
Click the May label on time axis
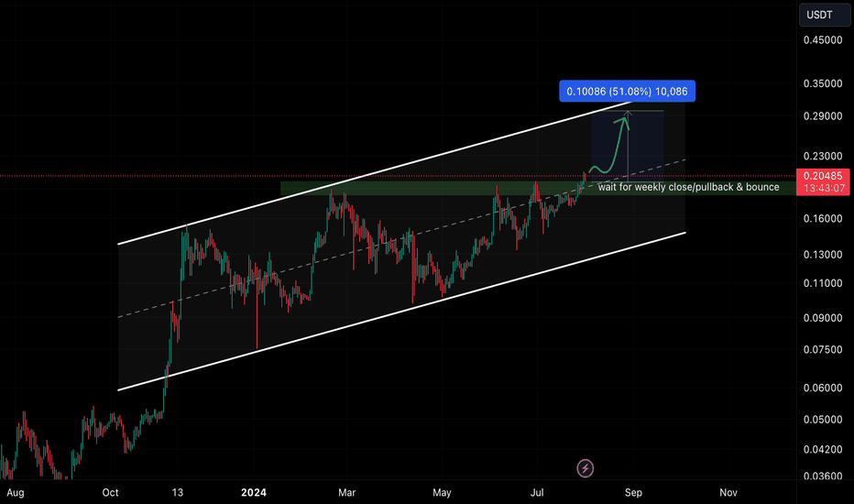[442, 493]
